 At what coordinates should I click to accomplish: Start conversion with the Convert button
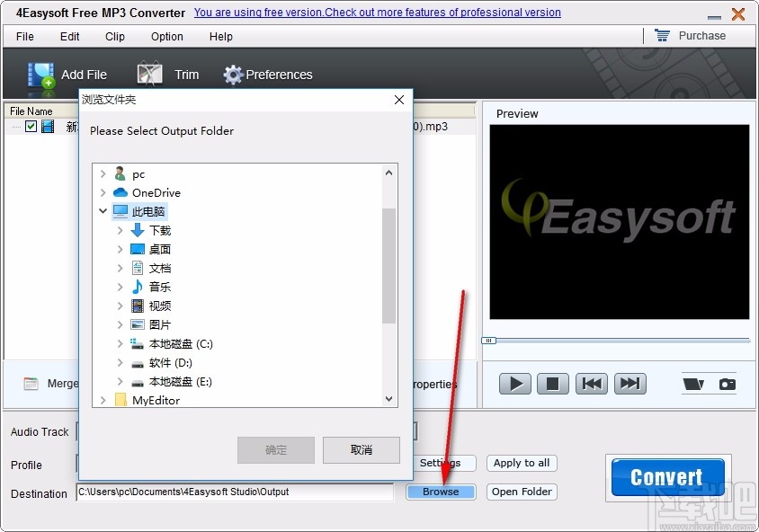(666, 476)
